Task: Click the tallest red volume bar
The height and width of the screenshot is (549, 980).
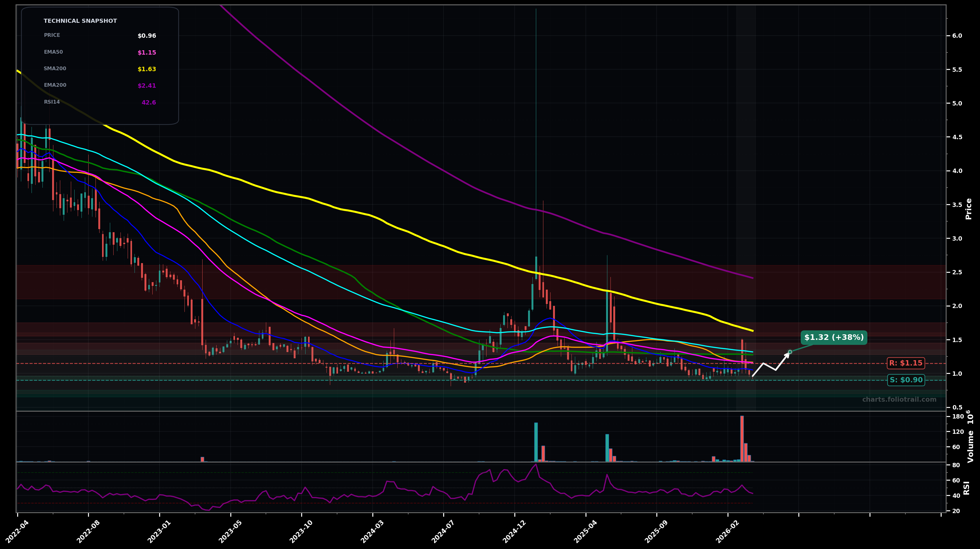Action: tap(742, 439)
